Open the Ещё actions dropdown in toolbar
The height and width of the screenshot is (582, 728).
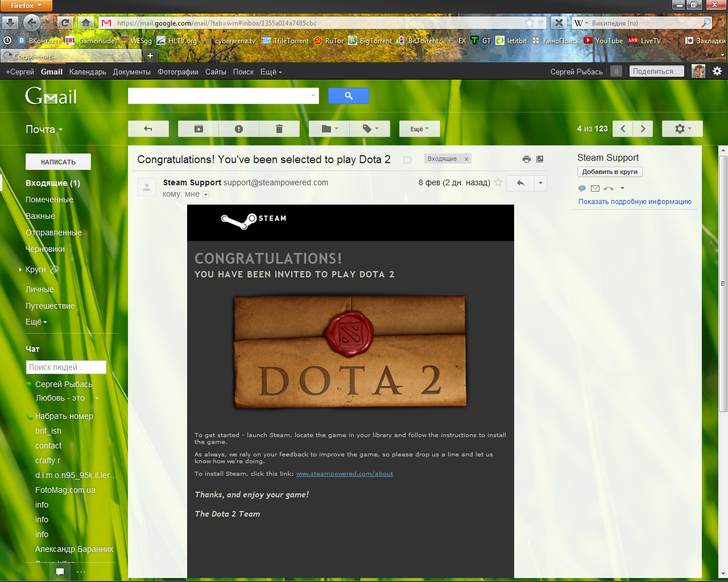420,129
